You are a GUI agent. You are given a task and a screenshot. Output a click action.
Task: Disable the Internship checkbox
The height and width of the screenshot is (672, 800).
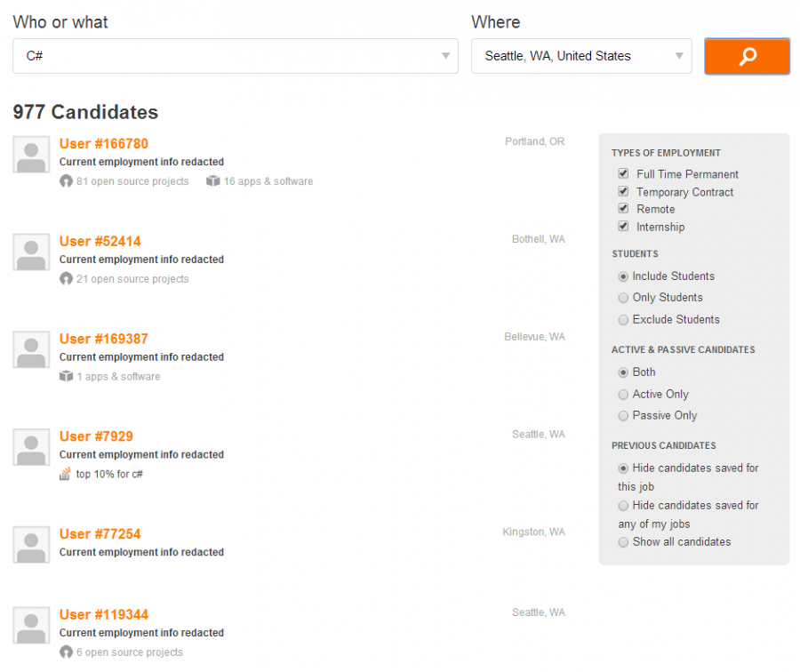623,226
